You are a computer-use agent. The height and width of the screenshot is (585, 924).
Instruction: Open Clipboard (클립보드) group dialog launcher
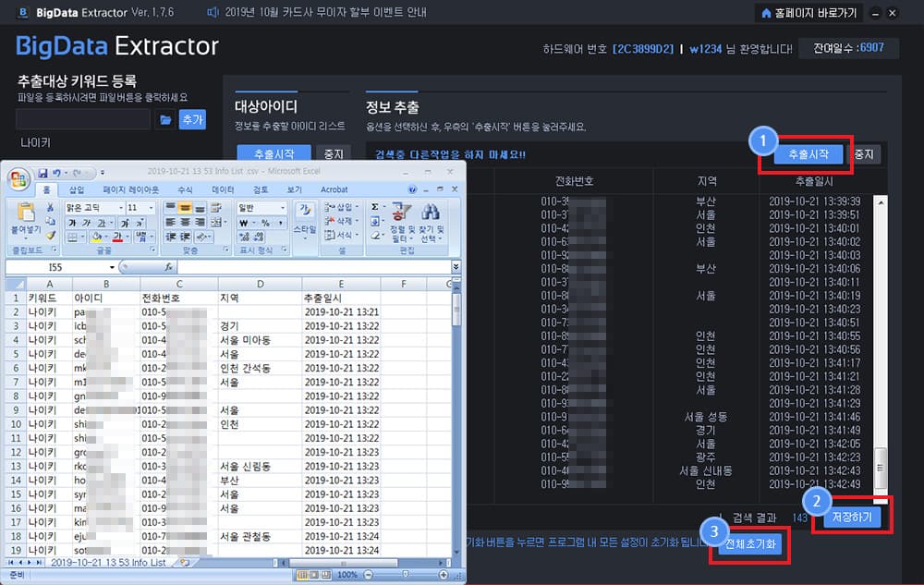coord(55,250)
